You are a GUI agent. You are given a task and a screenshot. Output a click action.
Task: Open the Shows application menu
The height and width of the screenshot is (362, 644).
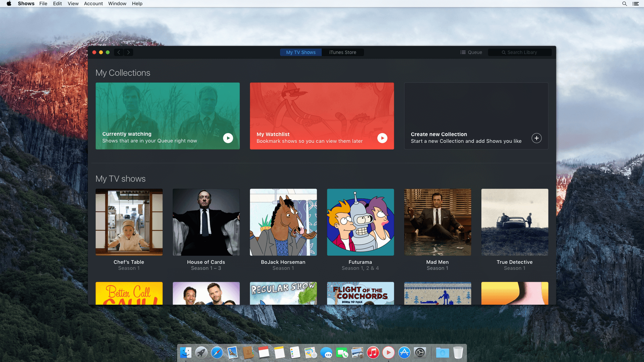point(26,4)
